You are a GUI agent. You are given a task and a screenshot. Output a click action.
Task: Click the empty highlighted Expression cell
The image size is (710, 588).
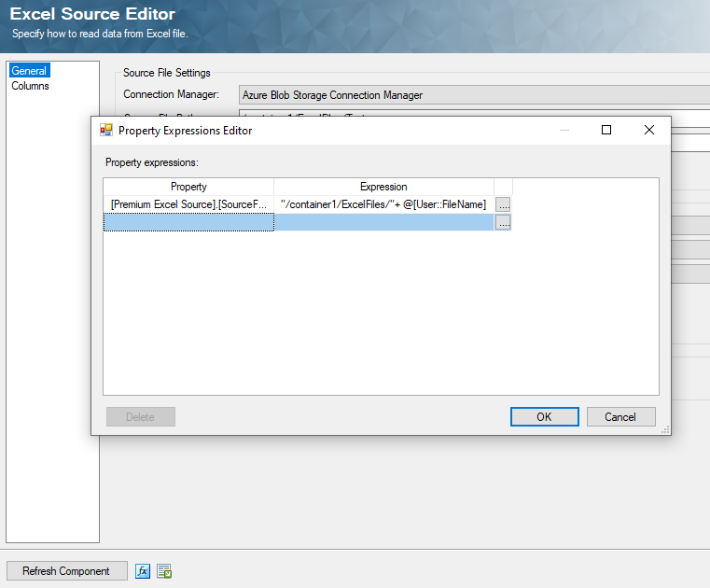point(383,222)
